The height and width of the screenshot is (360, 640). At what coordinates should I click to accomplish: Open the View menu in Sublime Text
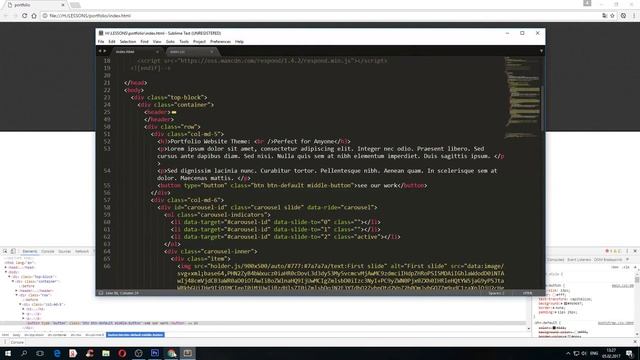(x=157, y=42)
